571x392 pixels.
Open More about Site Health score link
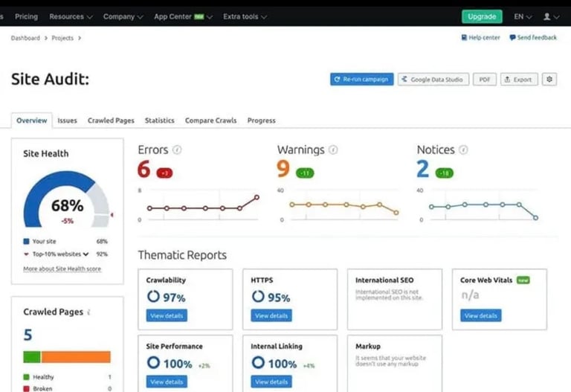[x=62, y=269]
